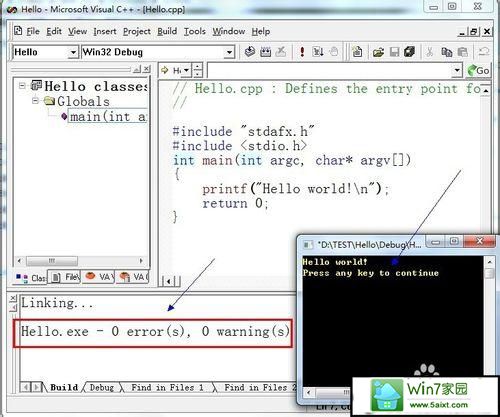This screenshot has height=417, width=500.
Task: Click the workspace panel's horizontal scrollbar
Action: coord(80,260)
